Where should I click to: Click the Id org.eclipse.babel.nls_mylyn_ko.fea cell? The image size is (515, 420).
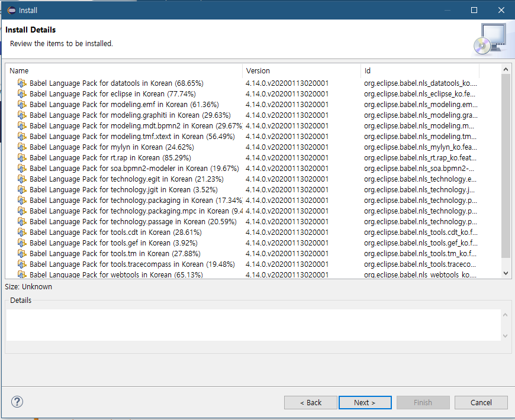[x=420, y=147]
